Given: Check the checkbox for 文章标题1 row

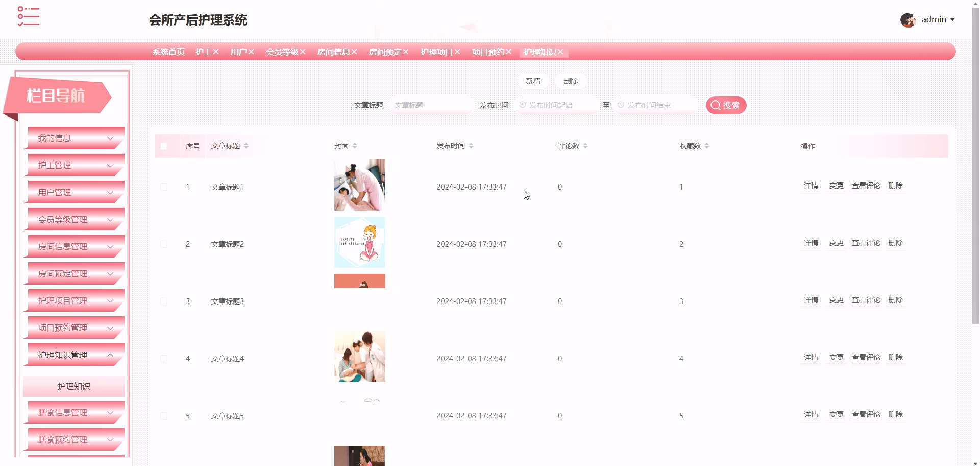Looking at the screenshot, I should click(x=164, y=187).
